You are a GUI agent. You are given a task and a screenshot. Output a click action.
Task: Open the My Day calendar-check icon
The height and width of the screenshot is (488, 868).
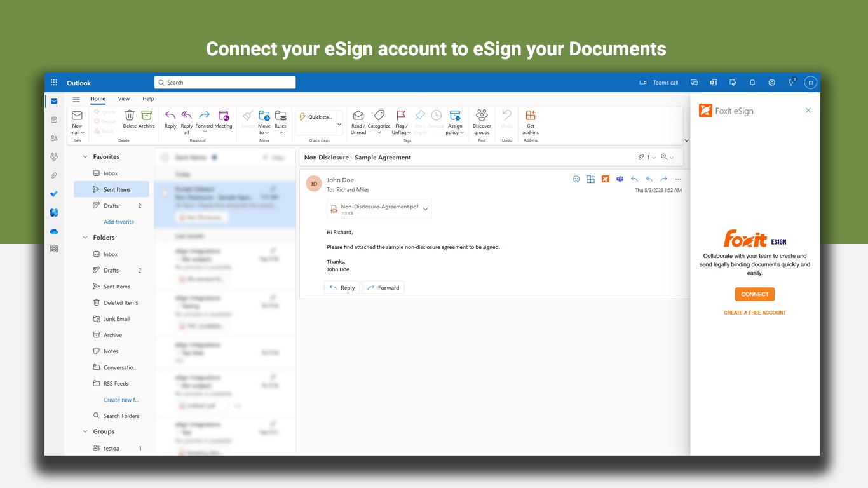[733, 83]
